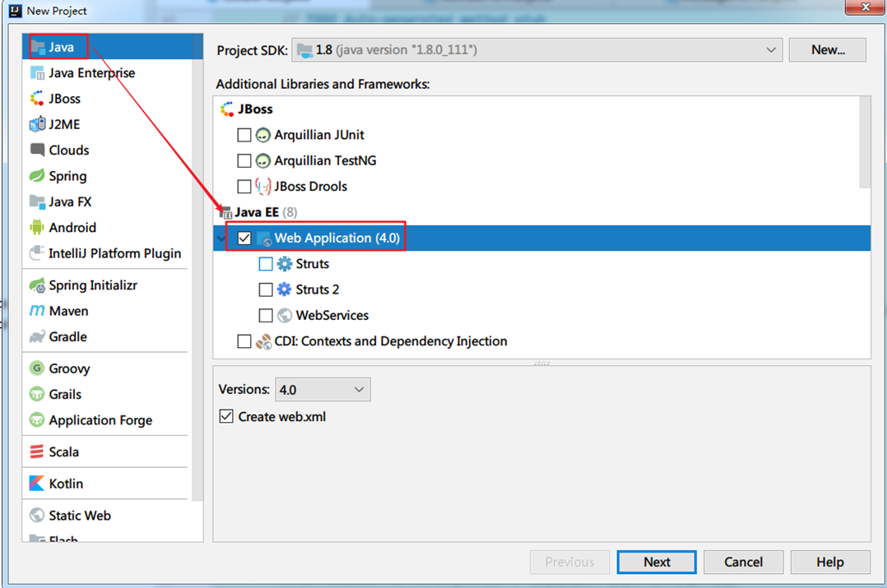
Task: Click the Struts 2 gear icon
Action: click(x=285, y=289)
